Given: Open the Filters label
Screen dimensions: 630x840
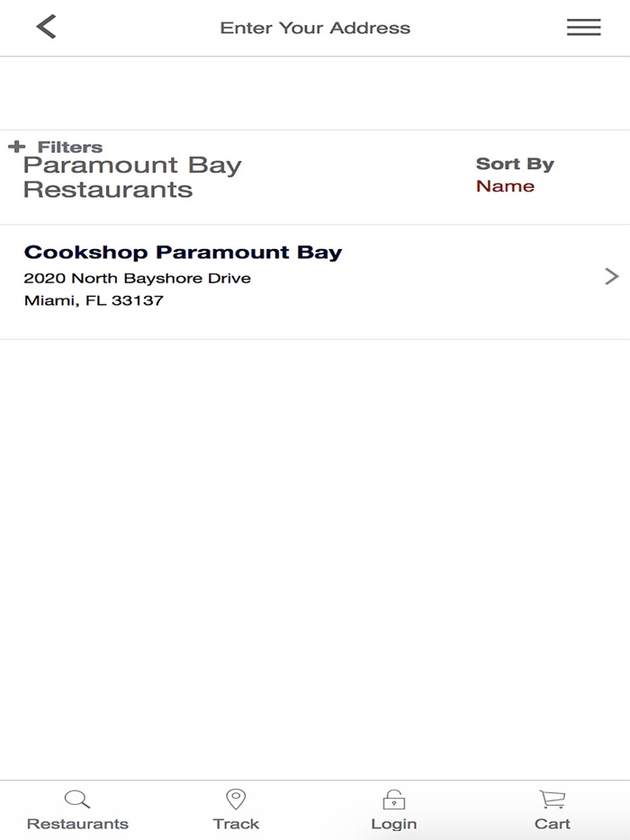Looking at the screenshot, I should [x=70, y=147].
